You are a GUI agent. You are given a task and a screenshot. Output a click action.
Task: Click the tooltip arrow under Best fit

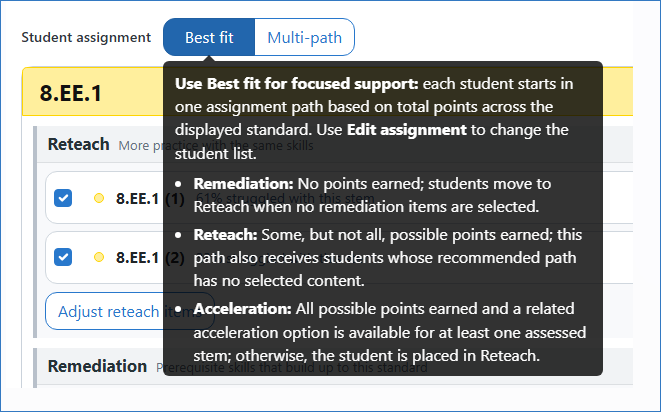point(210,59)
